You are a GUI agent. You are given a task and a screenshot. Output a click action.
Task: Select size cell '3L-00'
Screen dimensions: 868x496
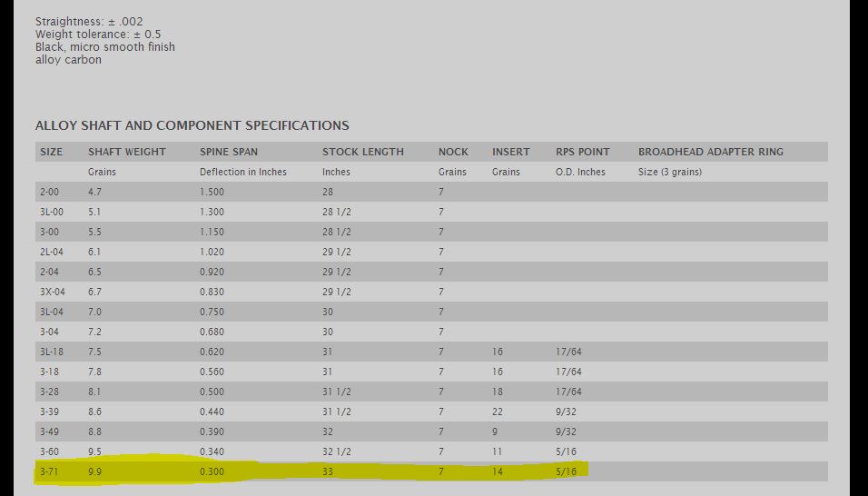tap(52, 212)
